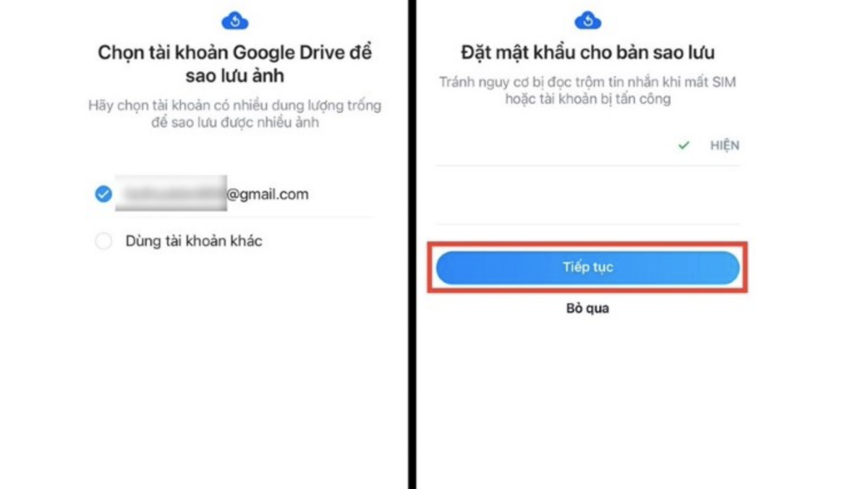
Task: Tap the '@gmail.com' account label
Action: [x=268, y=194]
